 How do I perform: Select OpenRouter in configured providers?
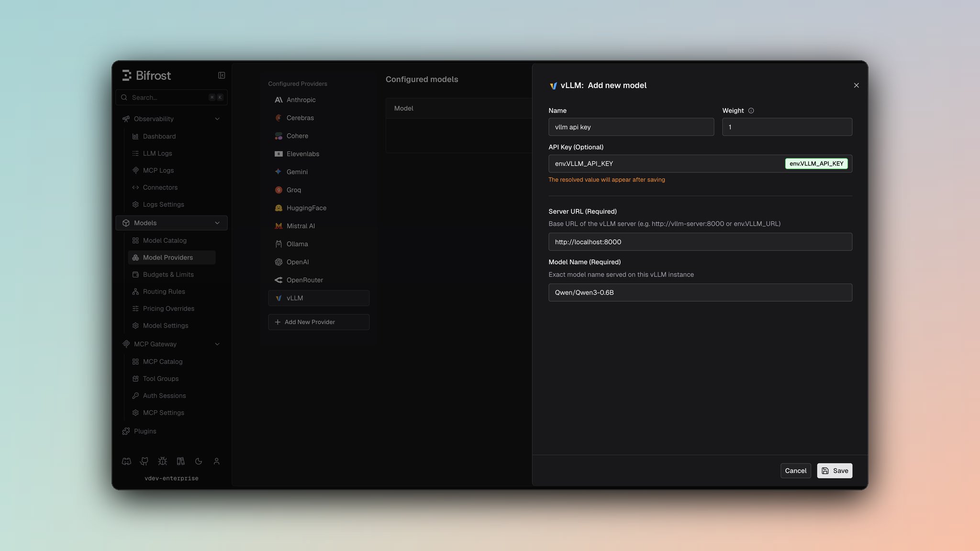pos(319,280)
